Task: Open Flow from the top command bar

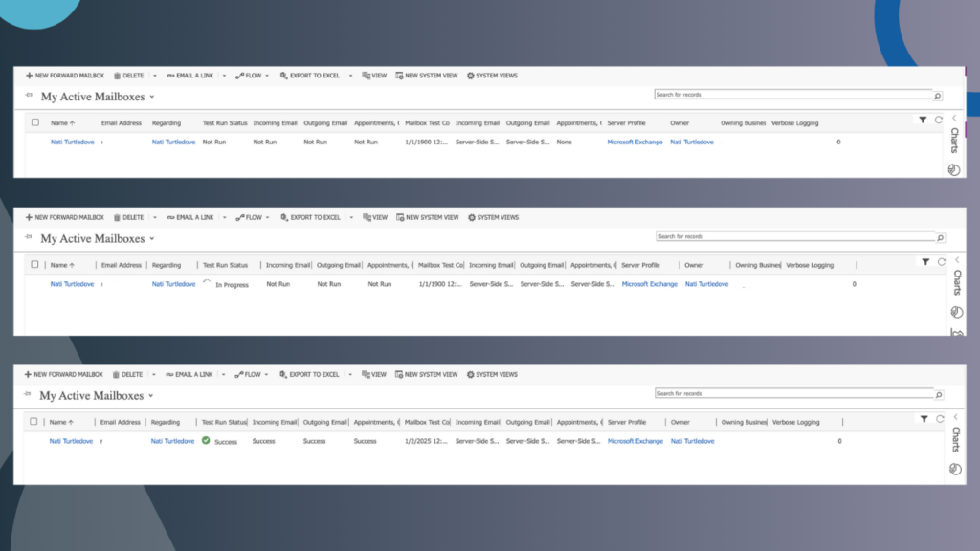Action: tap(250, 75)
